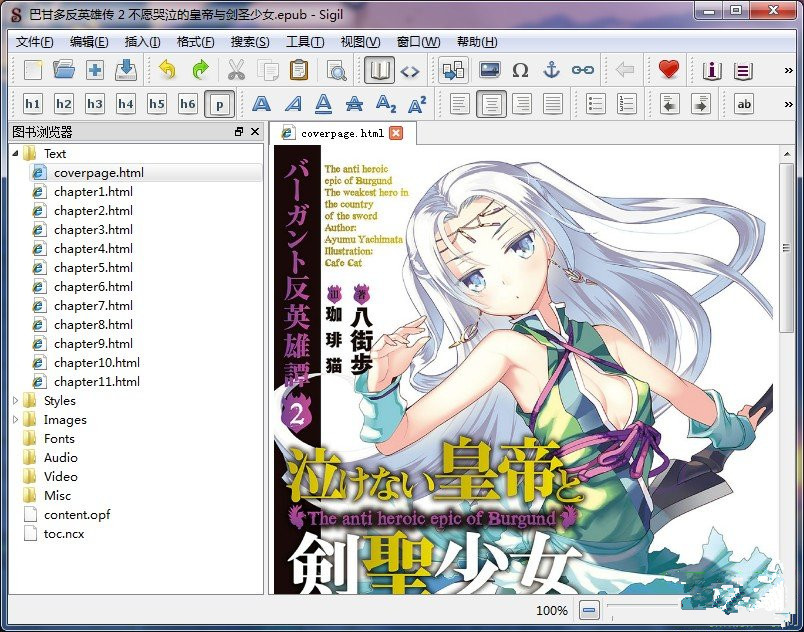Toggle Book View open-book button
804x632 pixels.
tap(379, 70)
